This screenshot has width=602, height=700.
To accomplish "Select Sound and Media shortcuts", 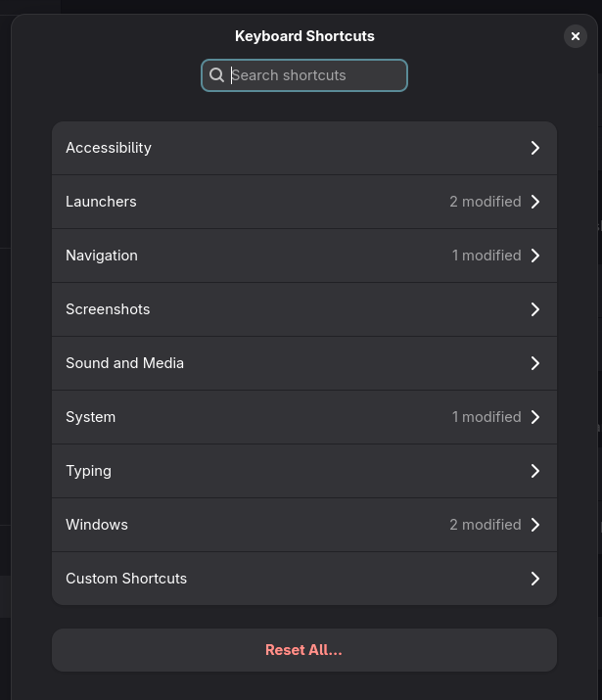I will (x=304, y=363).
